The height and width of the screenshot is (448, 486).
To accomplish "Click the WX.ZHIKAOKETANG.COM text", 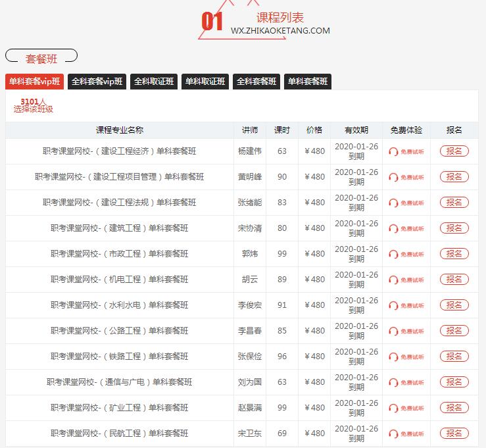I will click(280, 31).
